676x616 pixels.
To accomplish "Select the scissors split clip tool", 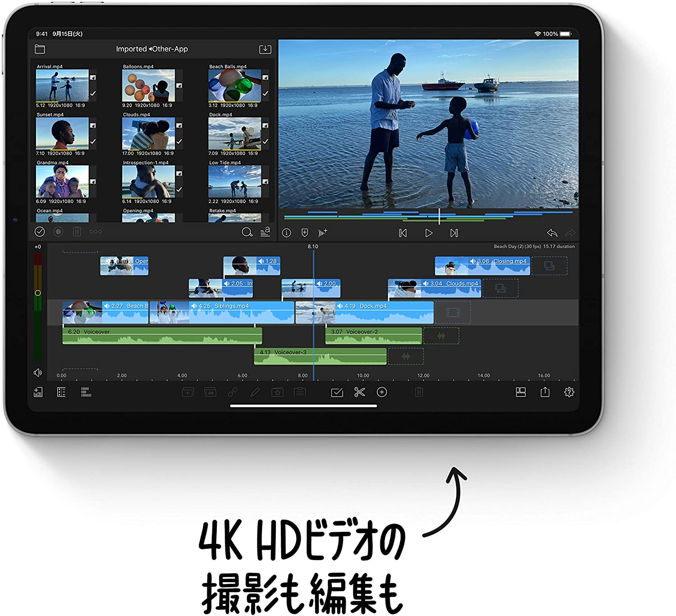I will click(359, 392).
